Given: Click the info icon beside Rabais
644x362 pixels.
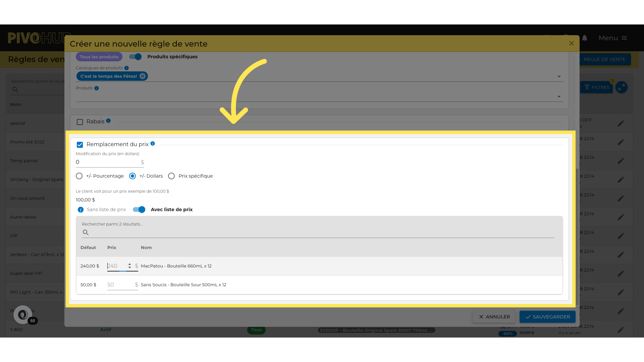Looking at the screenshot, I should pyautogui.click(x=108, y=121).
